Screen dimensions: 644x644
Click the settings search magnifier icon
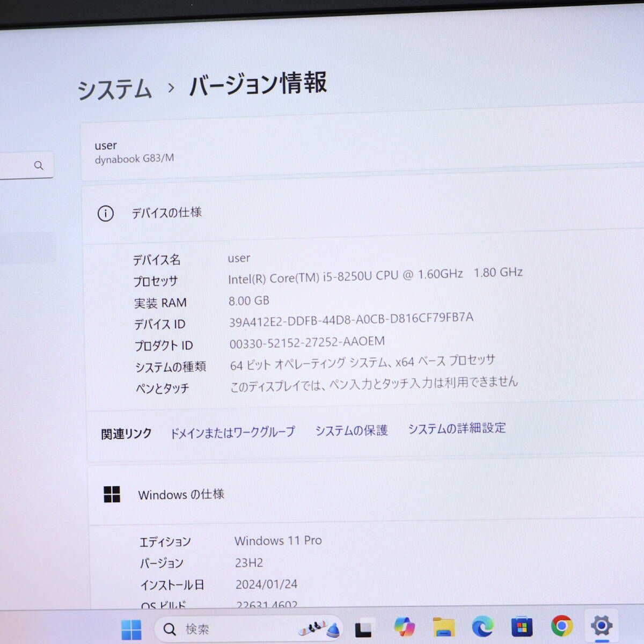tap(39, 165)
